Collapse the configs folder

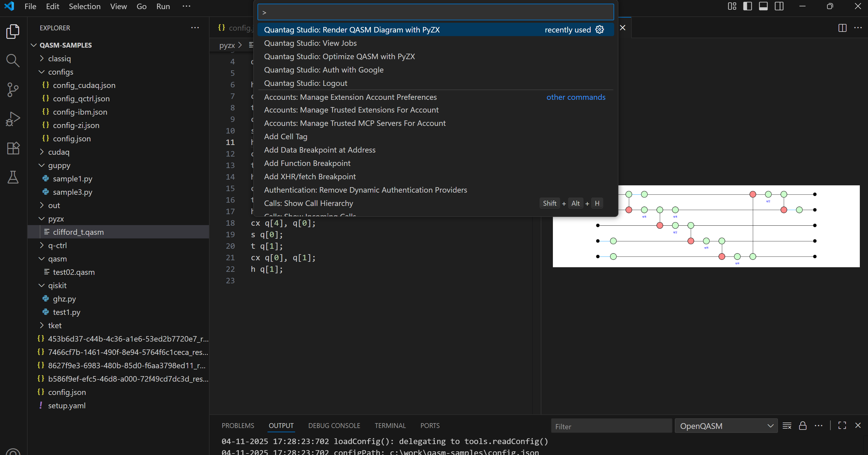click(60, 72)
